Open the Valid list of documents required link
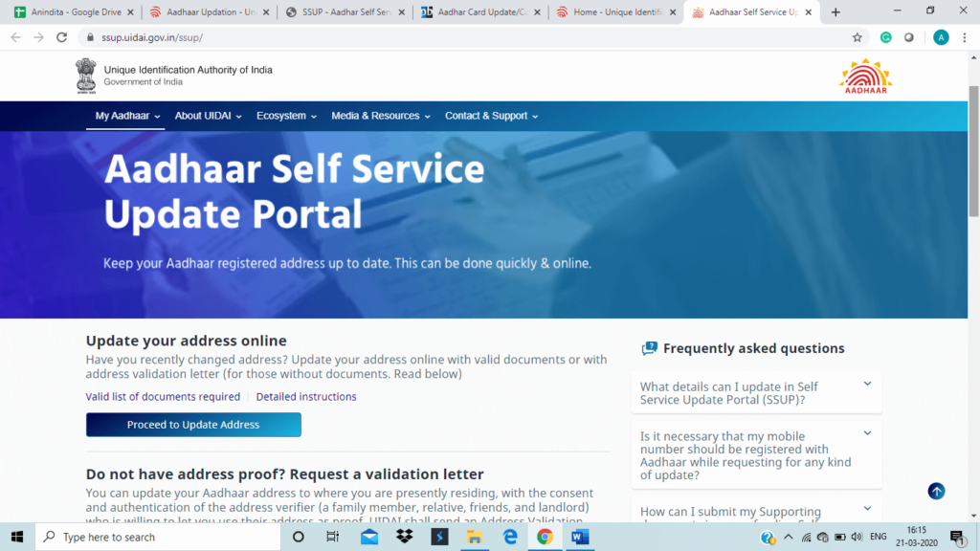The height and width of the screenshot is (551, 980). (x=163, y=397)
